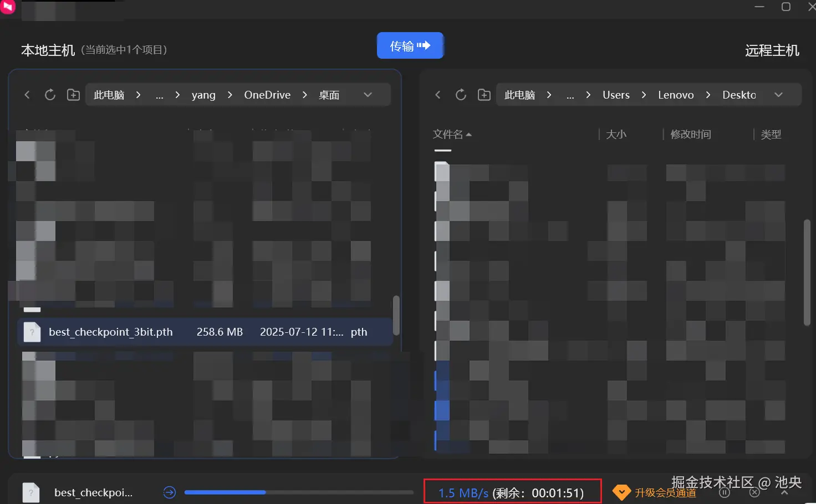Show hidden path ellipsis in remote breadcrumb
Screen dimensions: 816x504
[570, 95]
